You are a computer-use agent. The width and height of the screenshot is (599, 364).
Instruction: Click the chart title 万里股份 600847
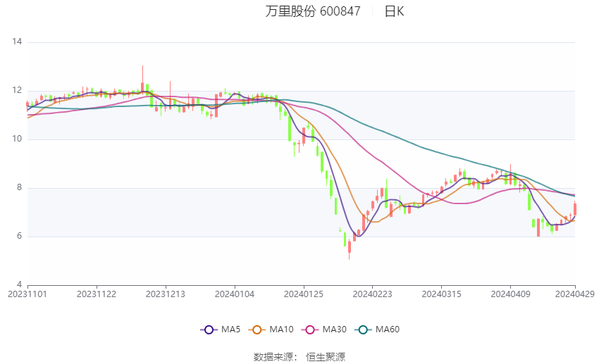[x=313, y=11]
